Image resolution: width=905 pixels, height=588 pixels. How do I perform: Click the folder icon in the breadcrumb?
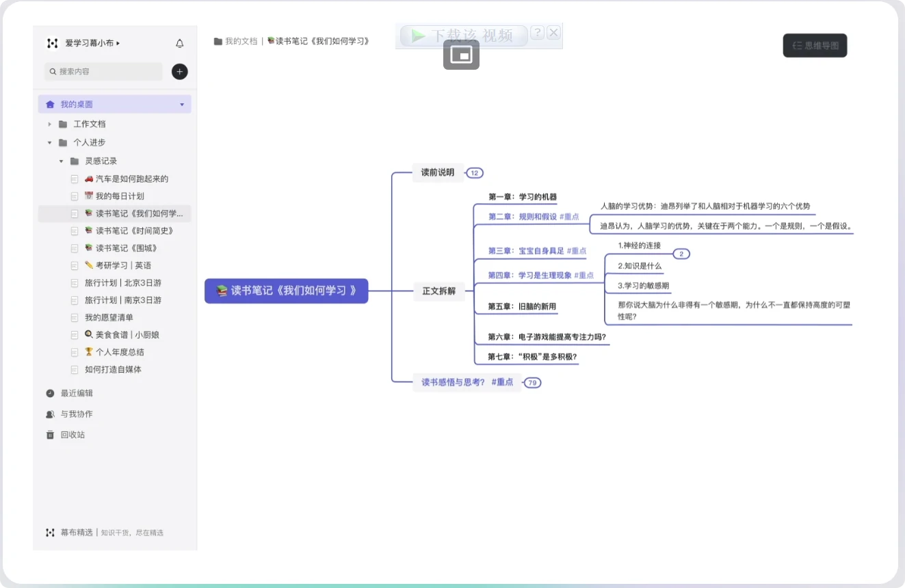coord(218,41)
